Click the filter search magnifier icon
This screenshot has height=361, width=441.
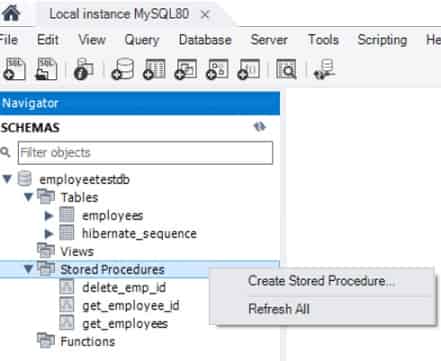pyautogui.click(x=5, y=152)
